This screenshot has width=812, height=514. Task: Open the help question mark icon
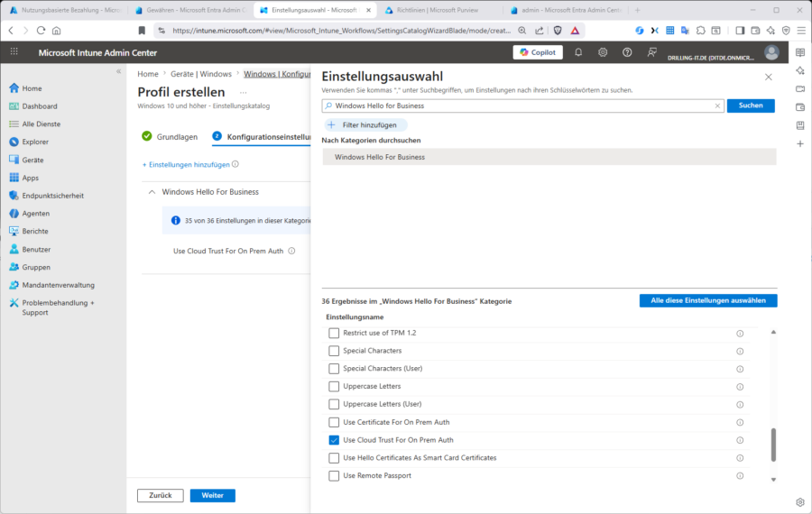click(x=627, y=52)
